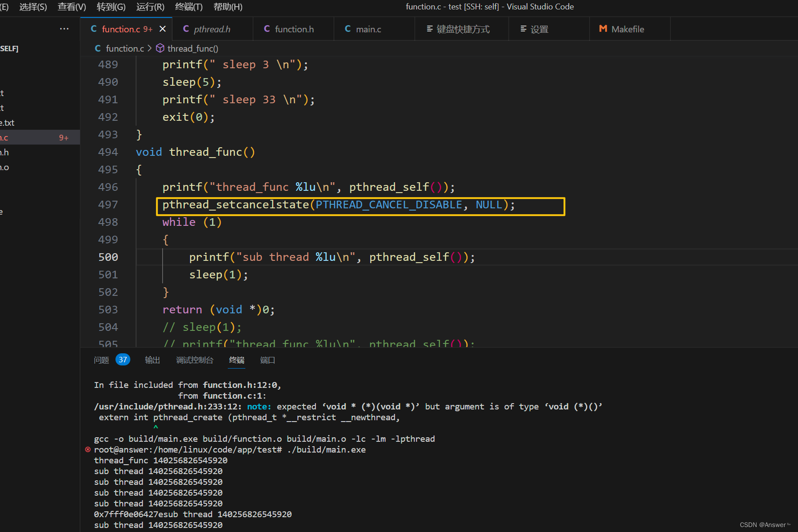Select the .h file in explorer sidebar

(40, 152)
